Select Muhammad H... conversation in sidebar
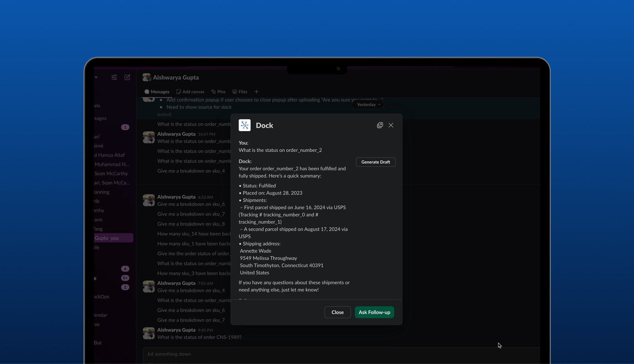The image size is (634, 364). point(112,164)
